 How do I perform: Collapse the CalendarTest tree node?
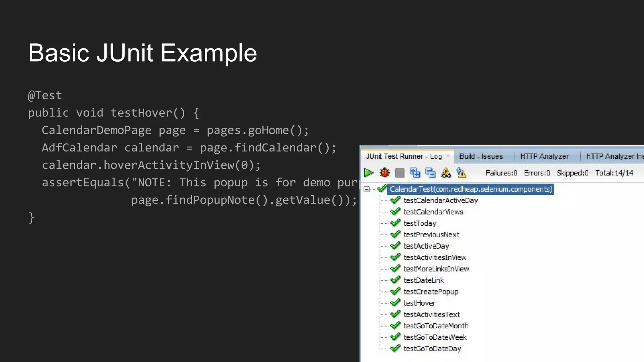(366, 189)
